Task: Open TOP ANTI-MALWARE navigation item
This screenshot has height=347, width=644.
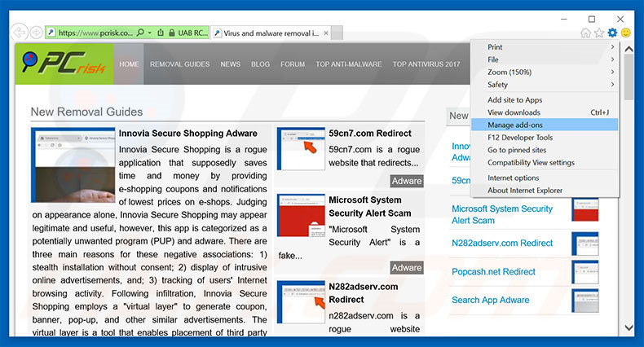Action: (x=349, y=64)
